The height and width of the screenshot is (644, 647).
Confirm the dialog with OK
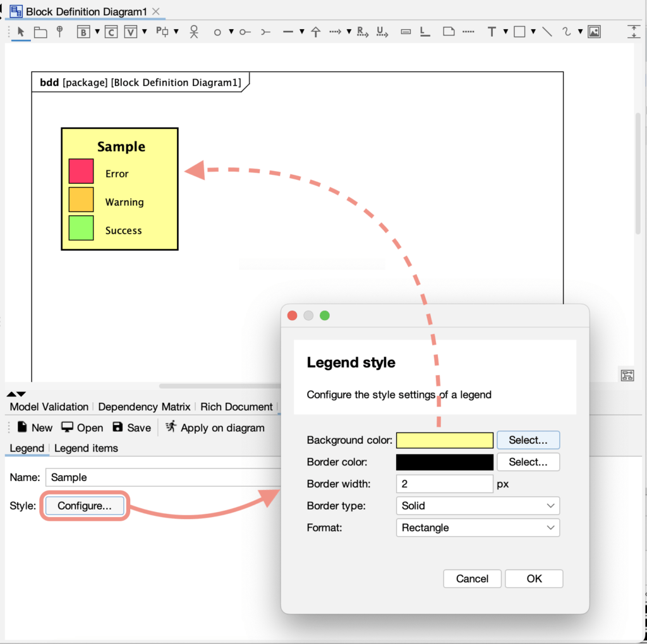click(x=534, y=579)
